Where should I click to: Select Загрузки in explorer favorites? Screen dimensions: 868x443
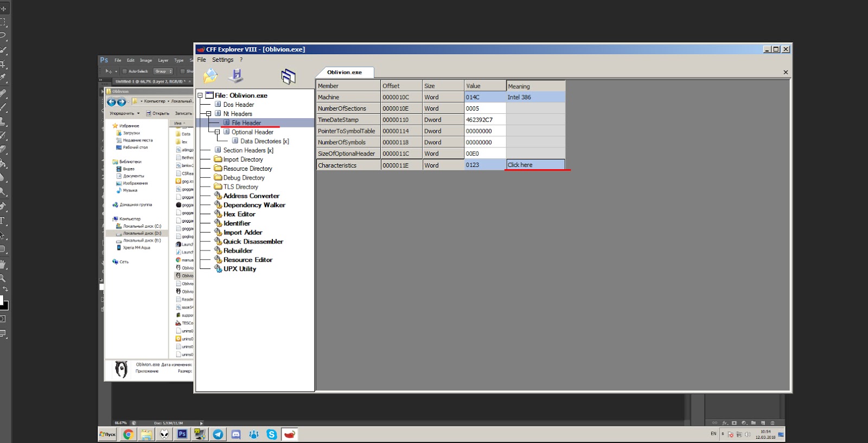click(x=131, y=133)
